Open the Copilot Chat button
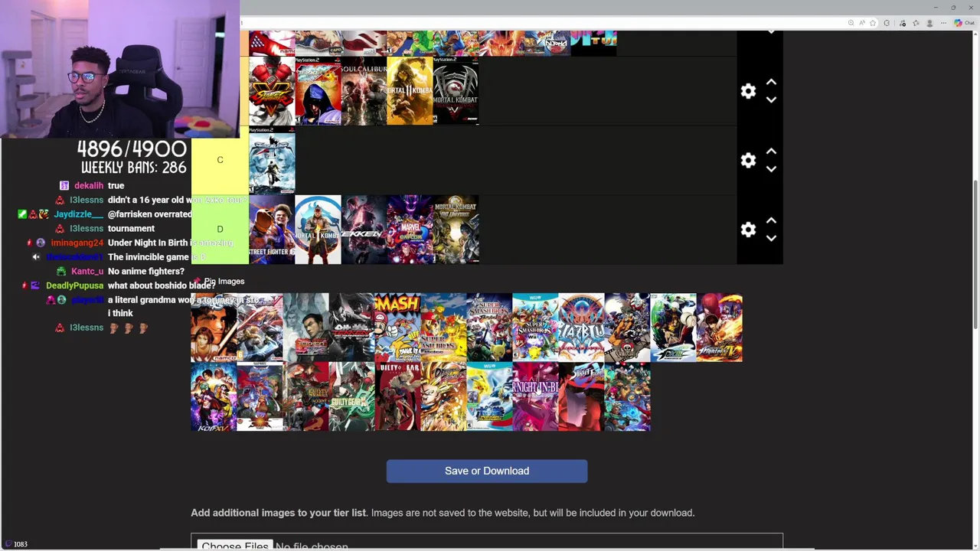 pos(964,23)
